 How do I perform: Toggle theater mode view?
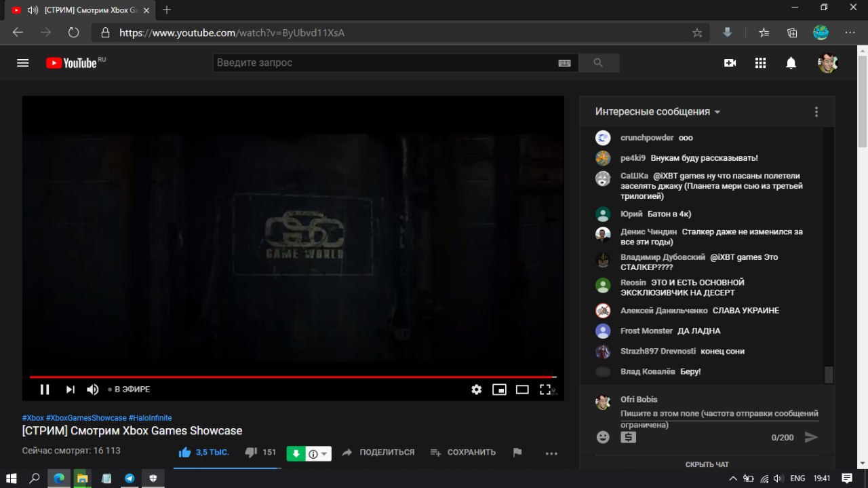(522, 390)
